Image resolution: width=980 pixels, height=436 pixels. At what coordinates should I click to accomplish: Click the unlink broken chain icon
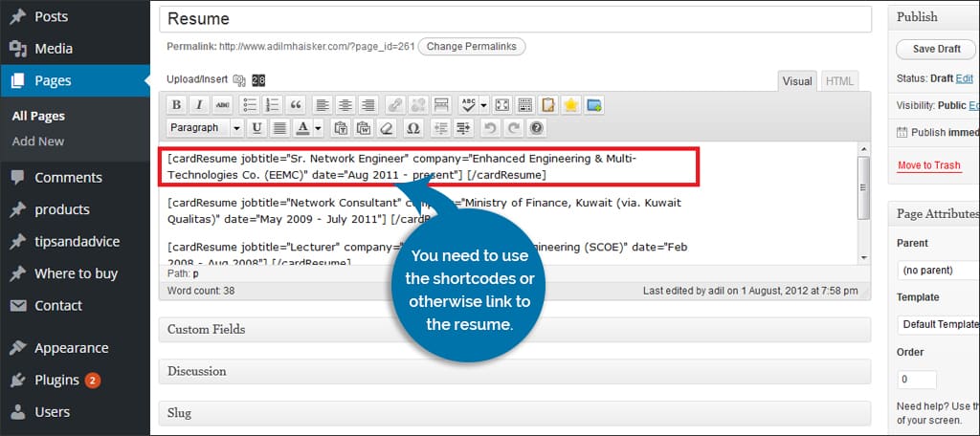tap(417, 105)
